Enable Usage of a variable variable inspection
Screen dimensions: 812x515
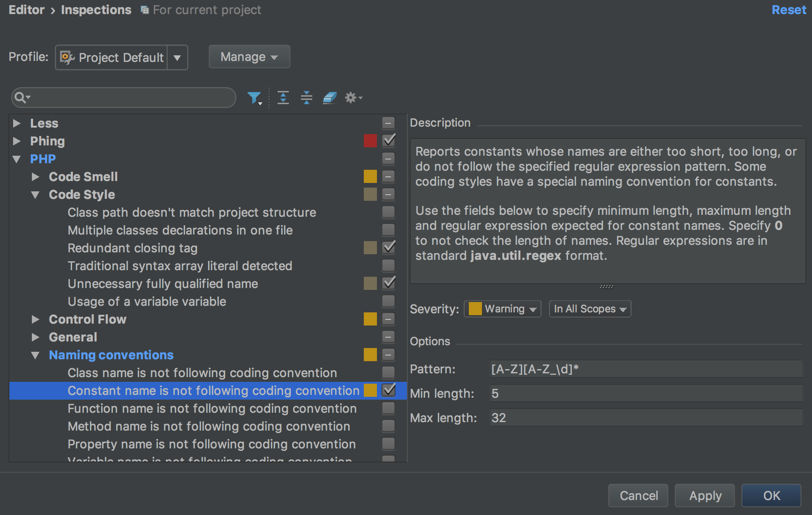pyautogui.click(x=388, y=301)
